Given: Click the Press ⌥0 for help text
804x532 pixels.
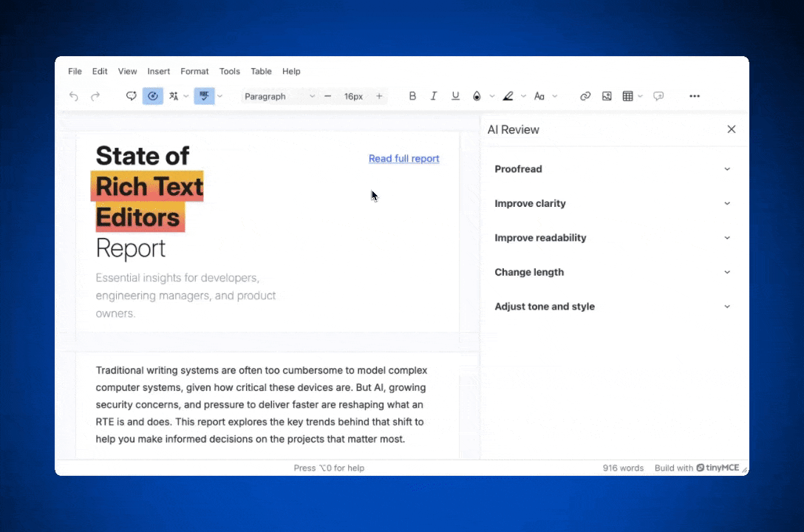Looking at the screenshot, I should pyautogui.click(x=329, y=468).
